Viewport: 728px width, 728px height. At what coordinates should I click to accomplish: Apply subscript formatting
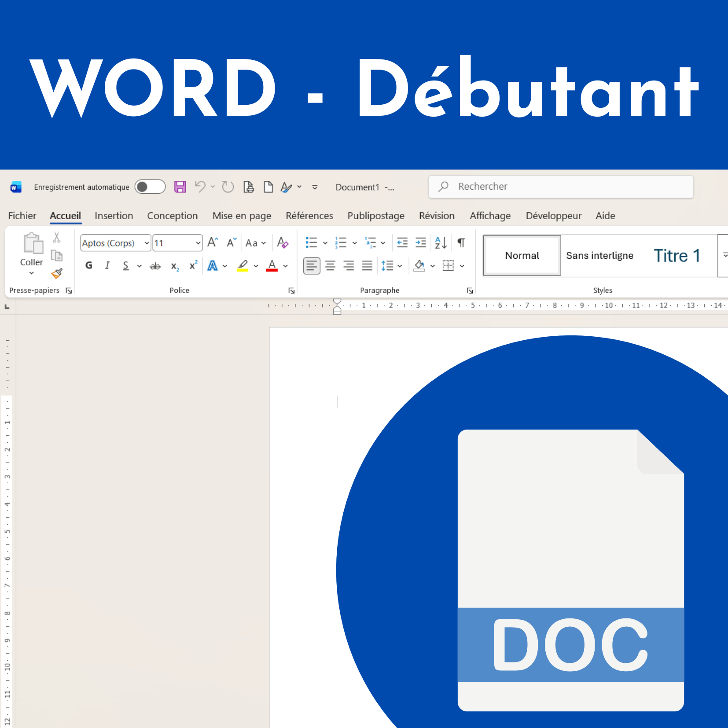coord(175,266)
